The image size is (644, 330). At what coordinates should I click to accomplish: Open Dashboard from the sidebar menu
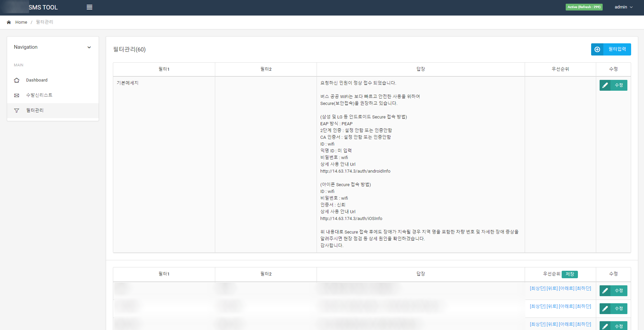point(37,80)
